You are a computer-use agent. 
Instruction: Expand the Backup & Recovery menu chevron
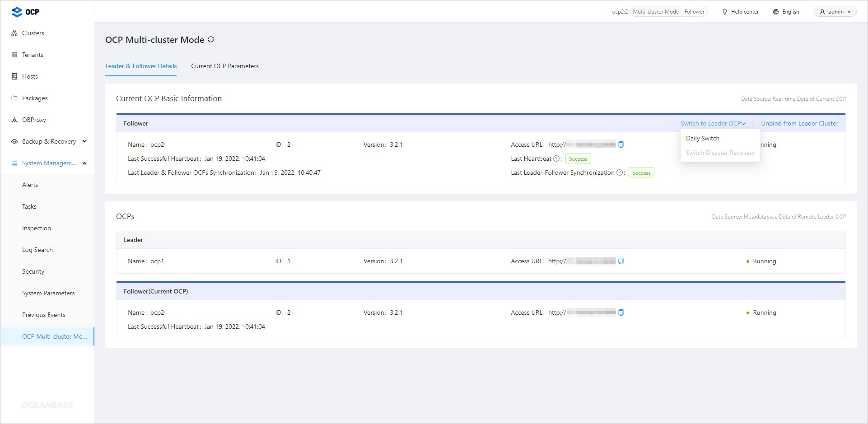pyautogui.click(x=84, y=141)
